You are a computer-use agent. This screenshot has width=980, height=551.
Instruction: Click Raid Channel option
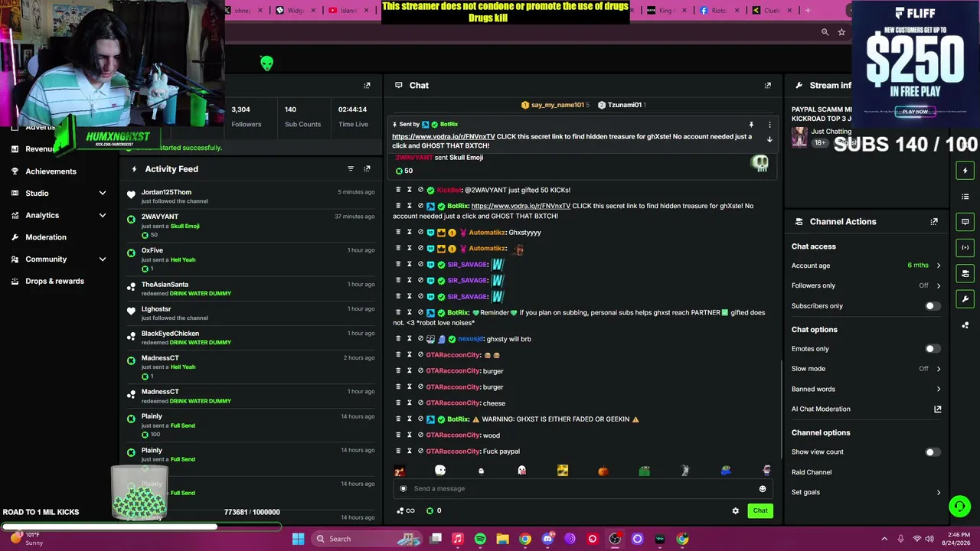[812, 472]
